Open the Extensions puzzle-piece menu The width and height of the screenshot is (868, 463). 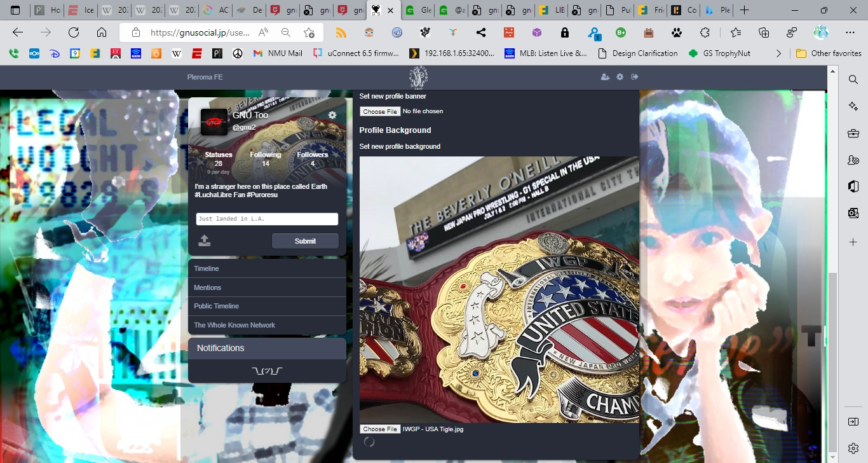pyautogui.click(x=705, y=32)
